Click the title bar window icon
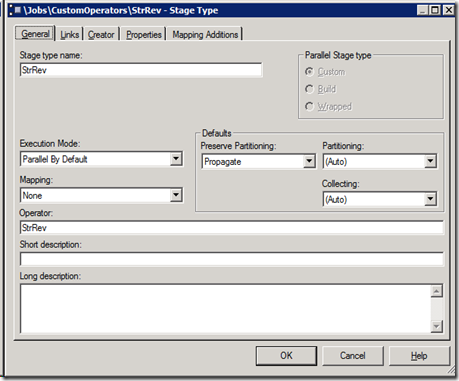The height and width of the screenshot is (381, 459). click(15, 10)
